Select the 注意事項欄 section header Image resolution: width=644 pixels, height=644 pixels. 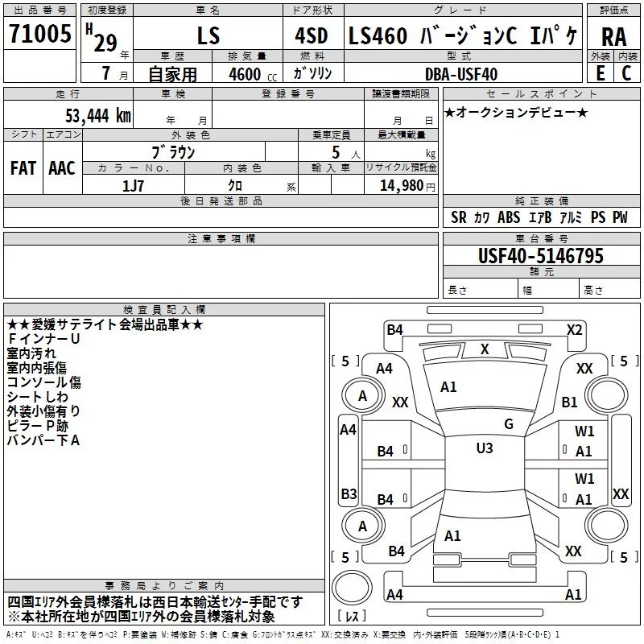click(x=221, y=238)
